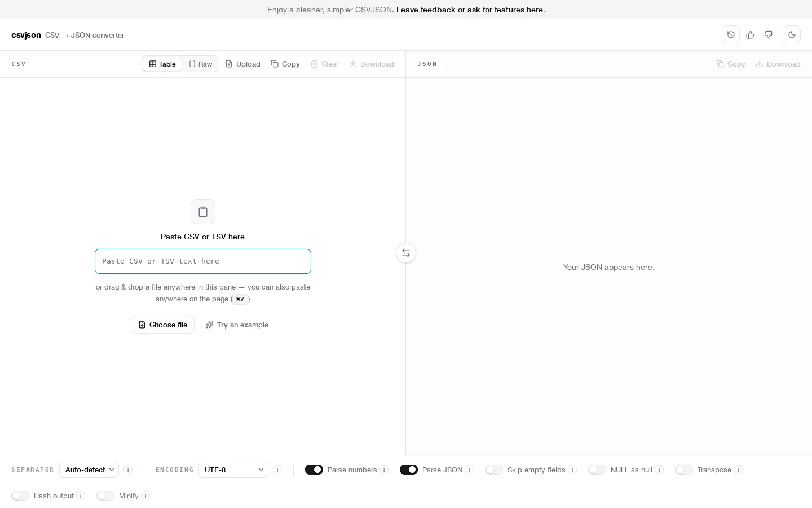Viewport: 812px width, 508px height.
Task: Switch to Raw view tab
Action: [x=200, y=64]
